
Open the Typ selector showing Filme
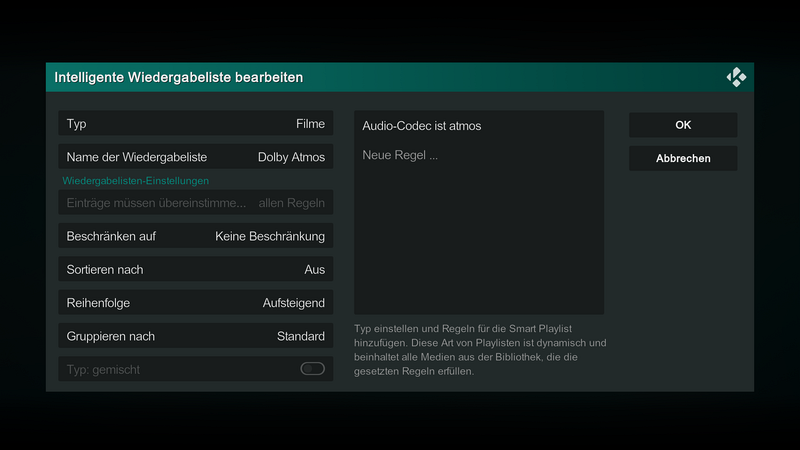(196, 123)
